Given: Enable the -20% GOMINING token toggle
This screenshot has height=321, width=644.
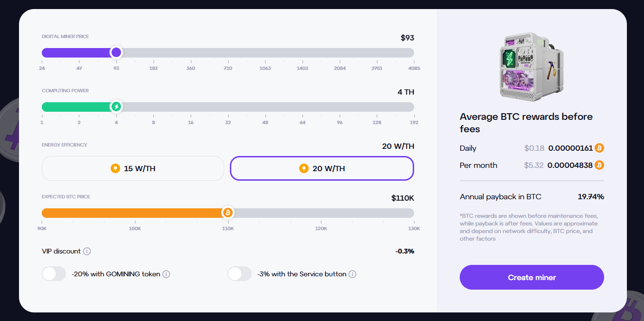Looking at the screenshot, I should tap(54, 274).
